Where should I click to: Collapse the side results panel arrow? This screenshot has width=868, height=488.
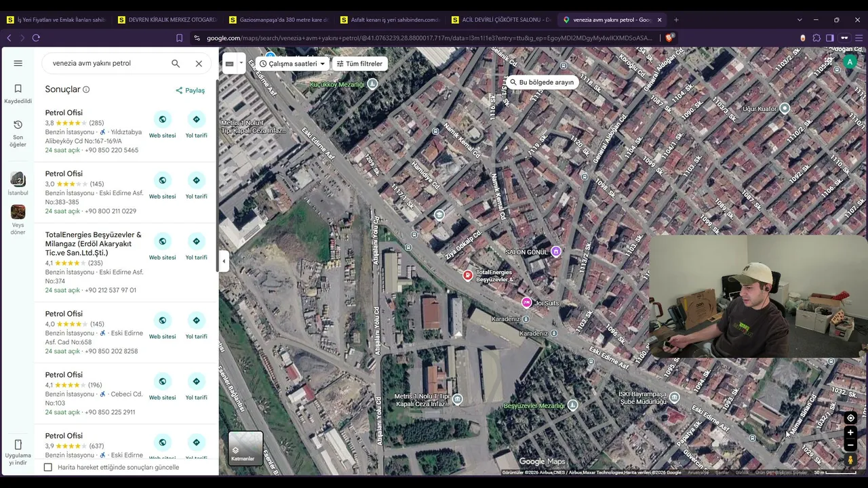click(224, 261)
